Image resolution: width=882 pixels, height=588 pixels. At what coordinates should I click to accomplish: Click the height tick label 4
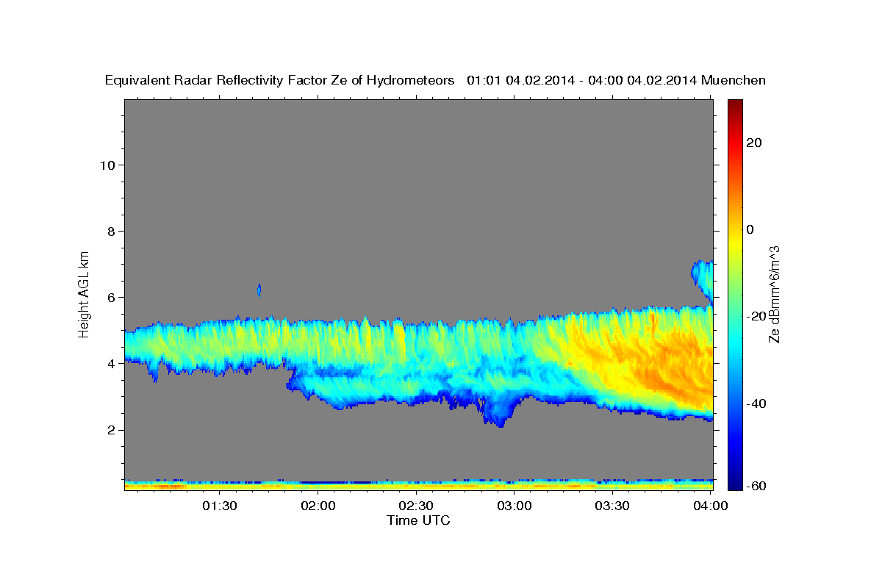110,364
